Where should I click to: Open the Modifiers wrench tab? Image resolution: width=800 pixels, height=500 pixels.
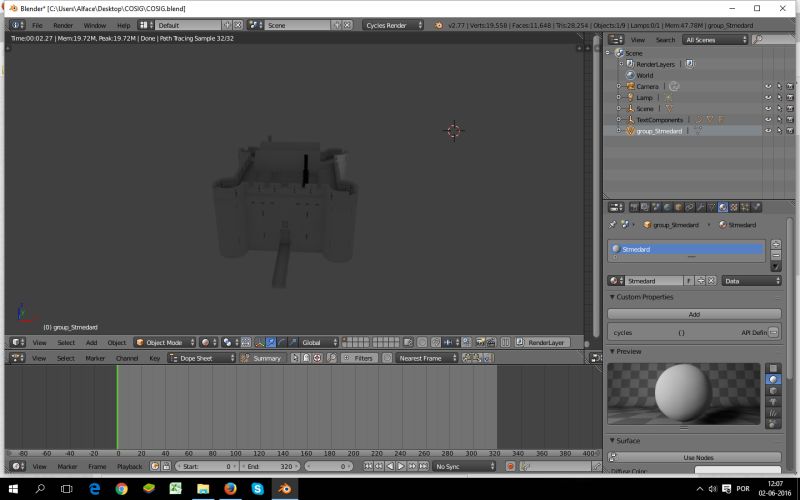pos(701,207)
